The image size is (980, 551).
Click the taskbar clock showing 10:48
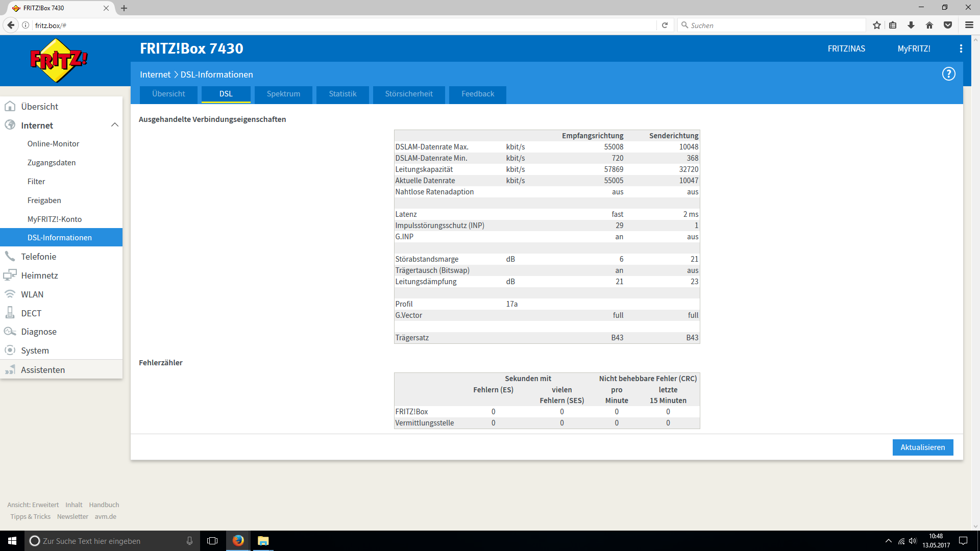coord(936,541)
